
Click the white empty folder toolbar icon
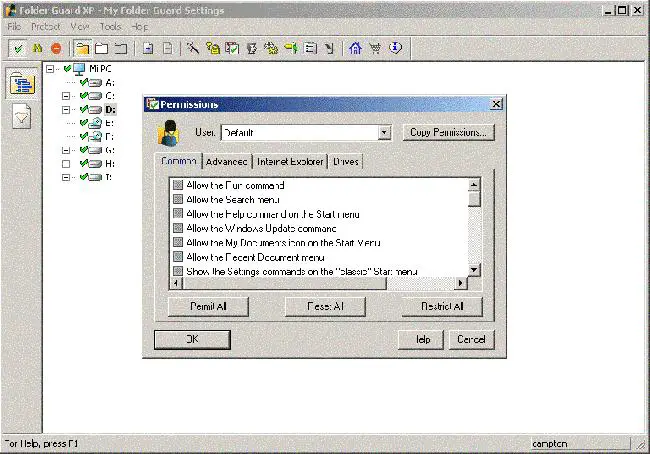[102, 49]
